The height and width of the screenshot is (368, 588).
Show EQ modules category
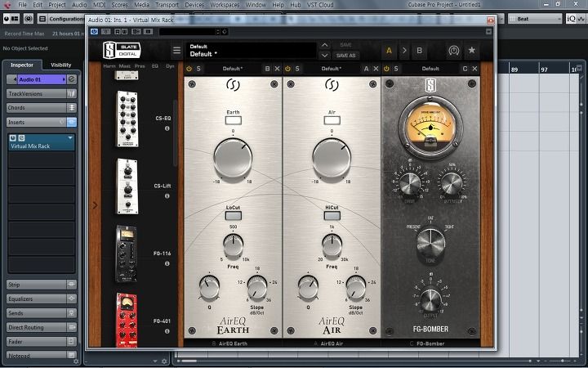pyautogui.click(x=154, y=66)
